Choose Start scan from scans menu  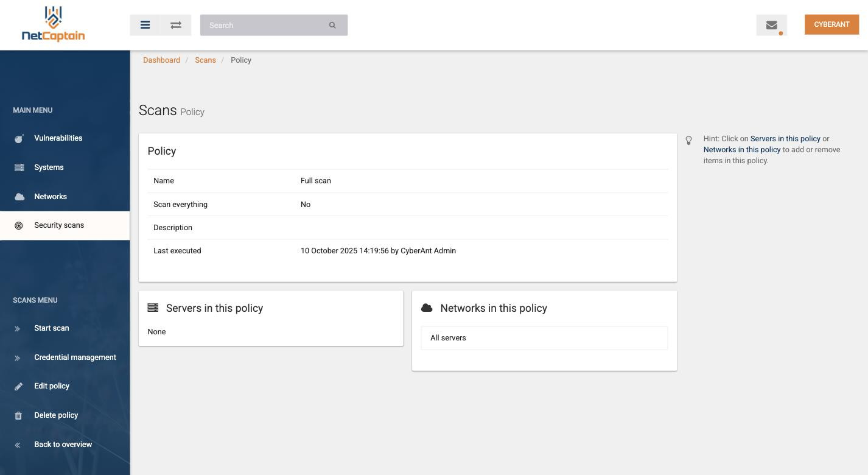click(x=52, y=328)
